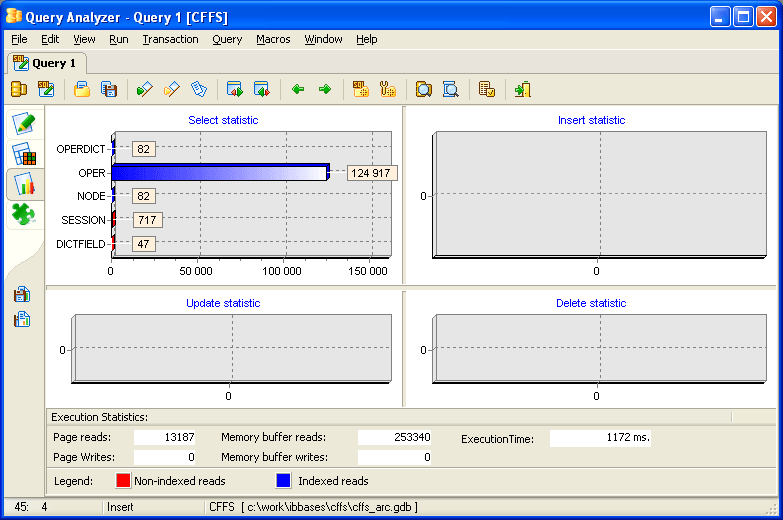Select the Query 1 tab
The image size is (783, 520).
(x=45, y=63)
